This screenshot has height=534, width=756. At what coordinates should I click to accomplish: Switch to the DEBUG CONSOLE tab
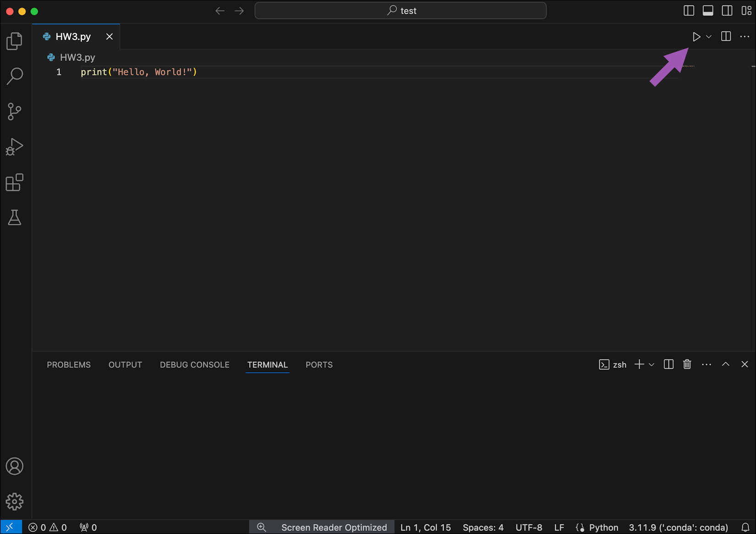pos(194,365)
